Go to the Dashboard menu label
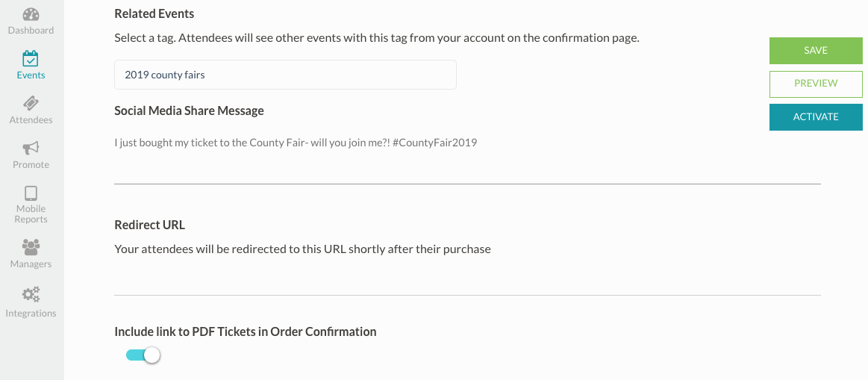Image resolution: width=868 pixels, height=380 pixels. [31, 31]
